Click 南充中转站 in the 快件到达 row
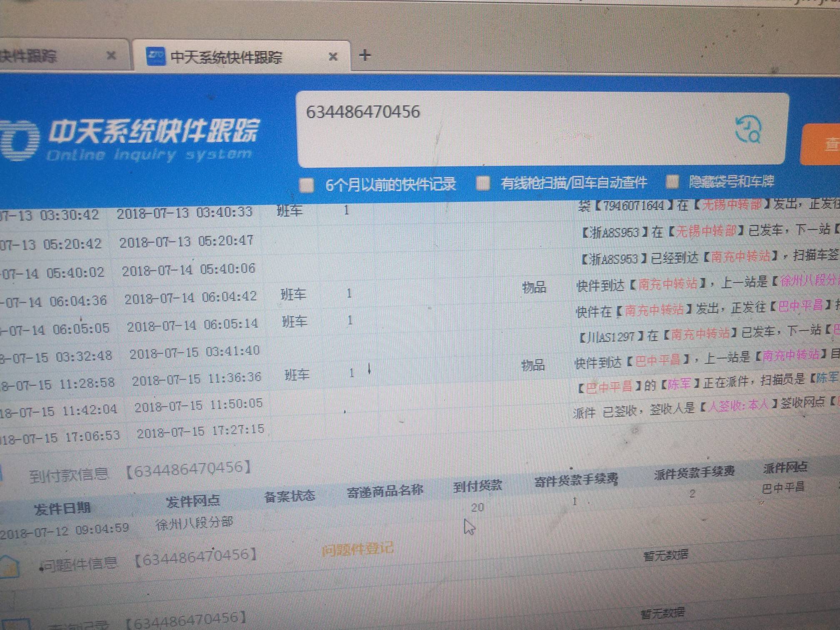 (667, 284)
